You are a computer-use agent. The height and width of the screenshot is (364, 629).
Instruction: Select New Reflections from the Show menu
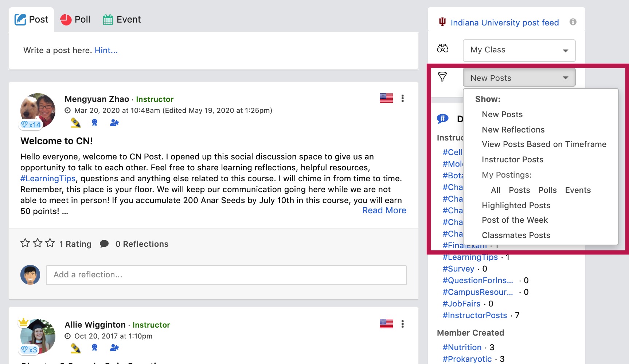click(x=513, y=130)
